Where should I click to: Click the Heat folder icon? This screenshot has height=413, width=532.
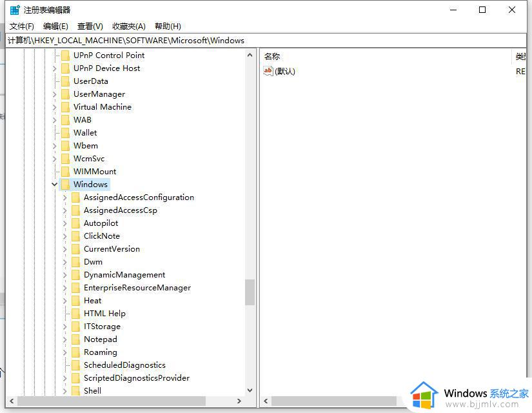(x=76, y=301)
